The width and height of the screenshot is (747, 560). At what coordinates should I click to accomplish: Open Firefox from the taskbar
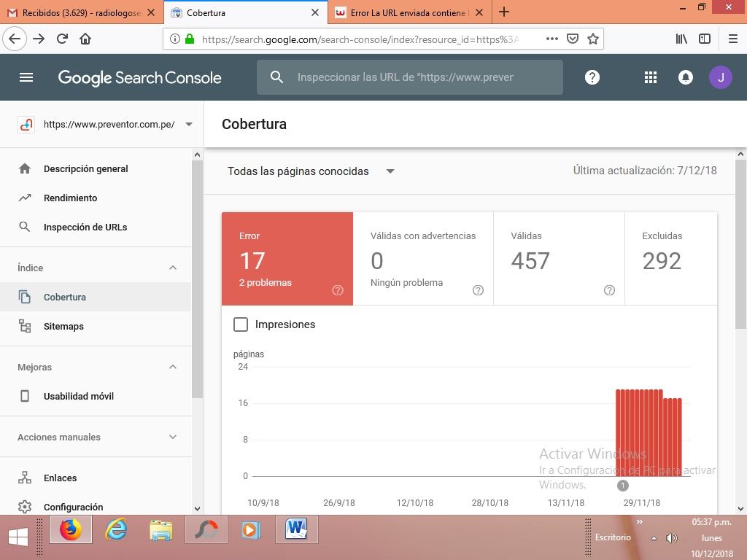71,529
